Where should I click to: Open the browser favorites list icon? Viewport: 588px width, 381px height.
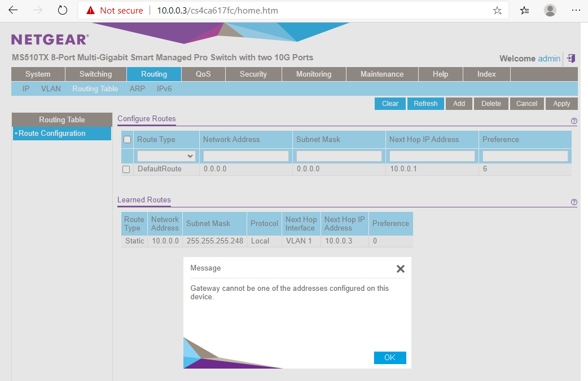[524, 11]
